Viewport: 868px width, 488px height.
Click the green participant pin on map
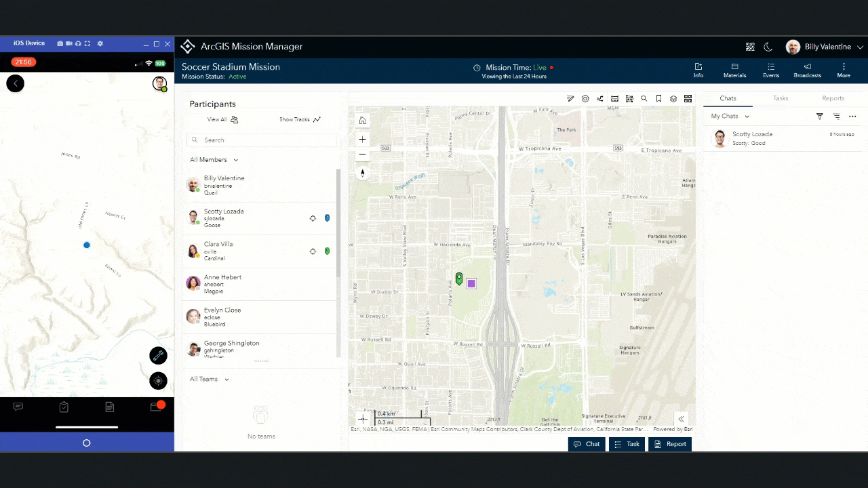click(459, 279)
